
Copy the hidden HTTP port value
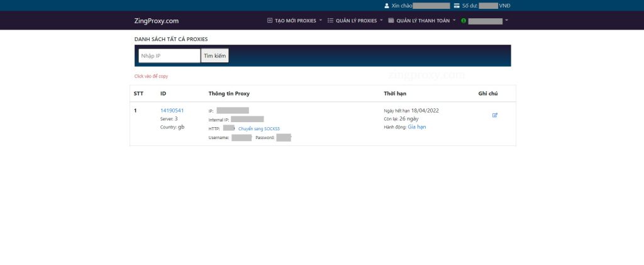click(229, 128)
